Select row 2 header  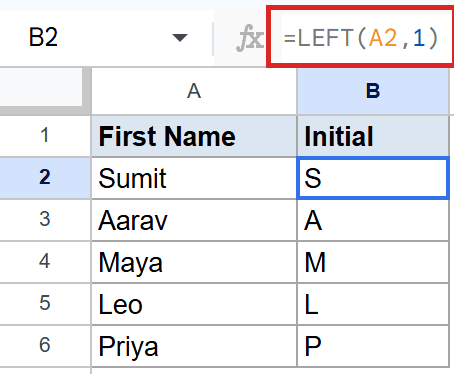[x=45, y=178]
